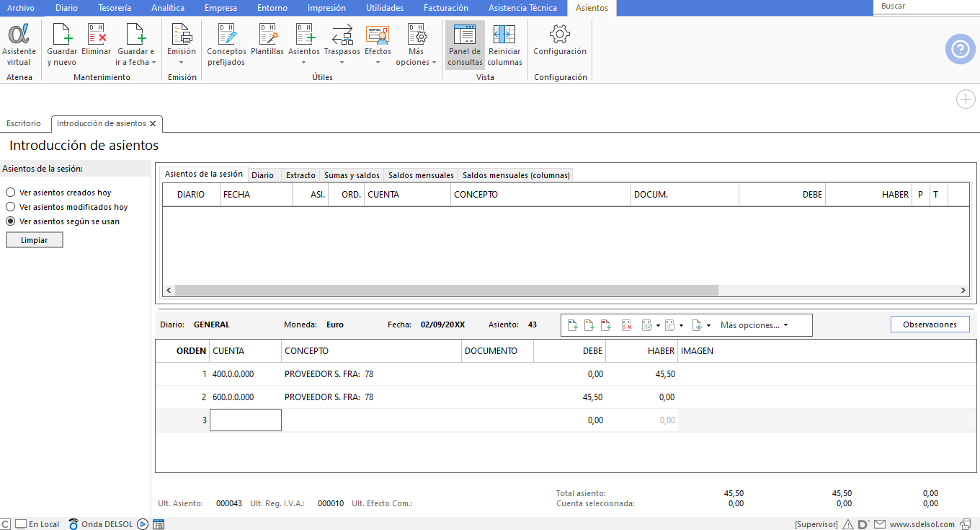This screenshot has height=530, width=980.
Task: Click the empty CUENTA field in row 3
Action: (x=246, y=420)
